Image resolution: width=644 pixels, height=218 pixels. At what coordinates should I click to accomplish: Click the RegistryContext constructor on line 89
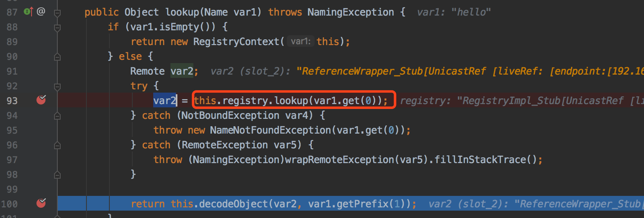click(236, 41)
